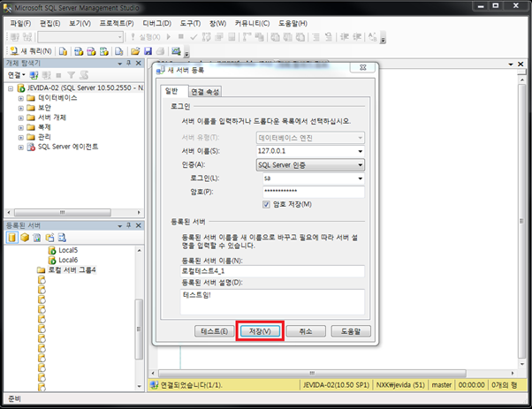Click the Open File folder icon
The image size is (532, 409).
coord(135,51)
